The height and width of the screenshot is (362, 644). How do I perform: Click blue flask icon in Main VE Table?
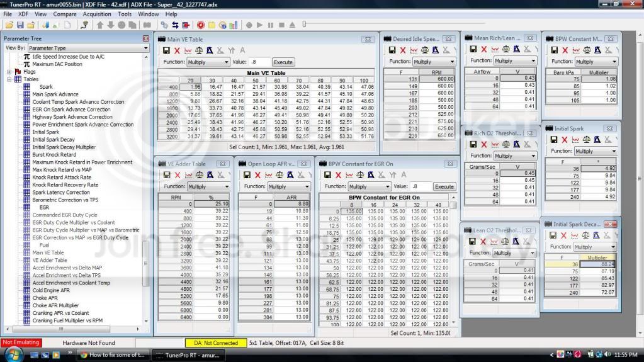[x=210, y=50]
